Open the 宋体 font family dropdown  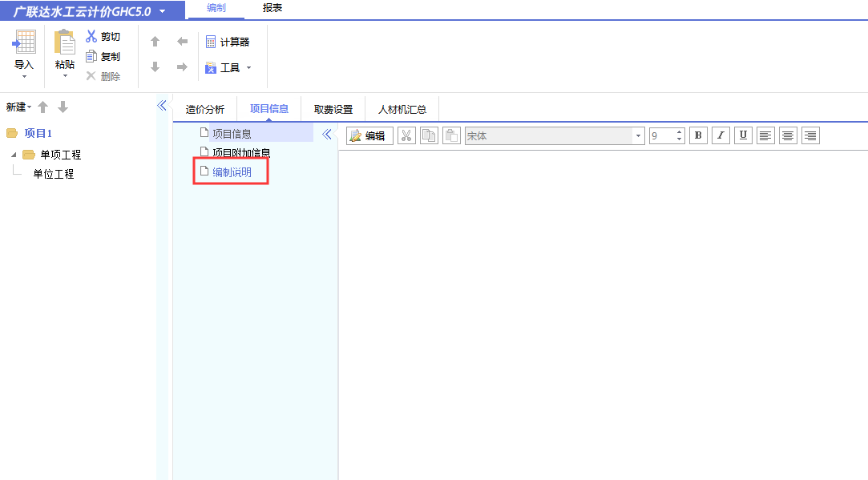click(637, 135)
